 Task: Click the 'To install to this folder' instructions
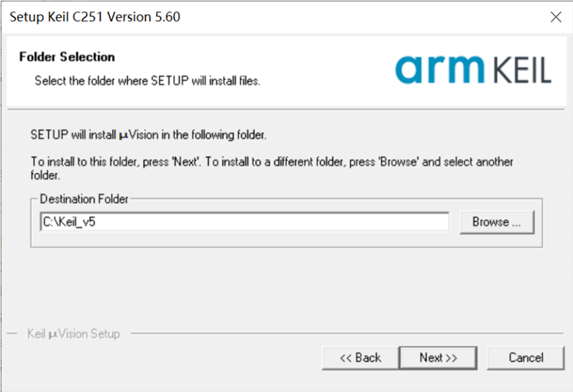(x=271, y=168)
